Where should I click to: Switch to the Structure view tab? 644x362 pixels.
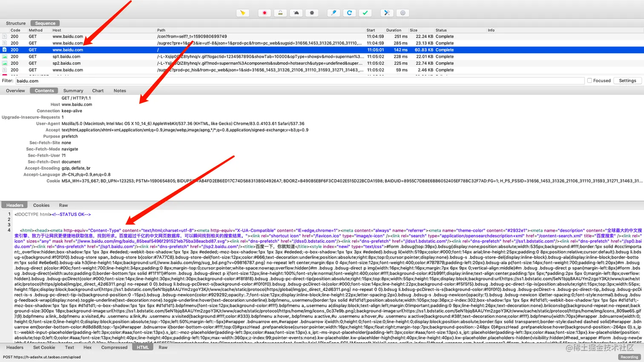16,23
